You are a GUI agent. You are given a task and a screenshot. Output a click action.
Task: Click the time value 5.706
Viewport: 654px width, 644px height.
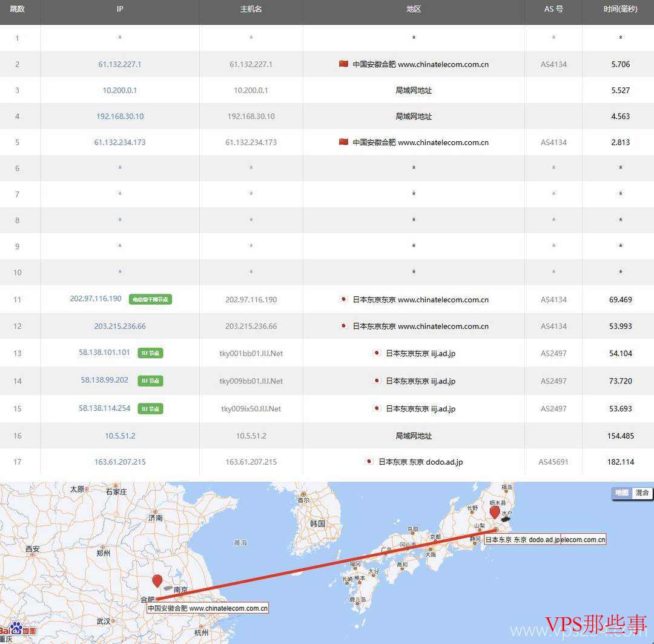620,64
